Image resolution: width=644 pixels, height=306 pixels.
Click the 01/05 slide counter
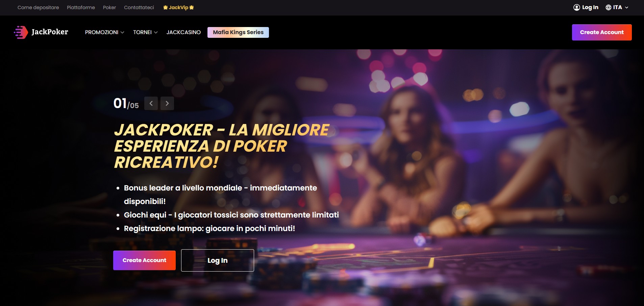pos(126,103)
